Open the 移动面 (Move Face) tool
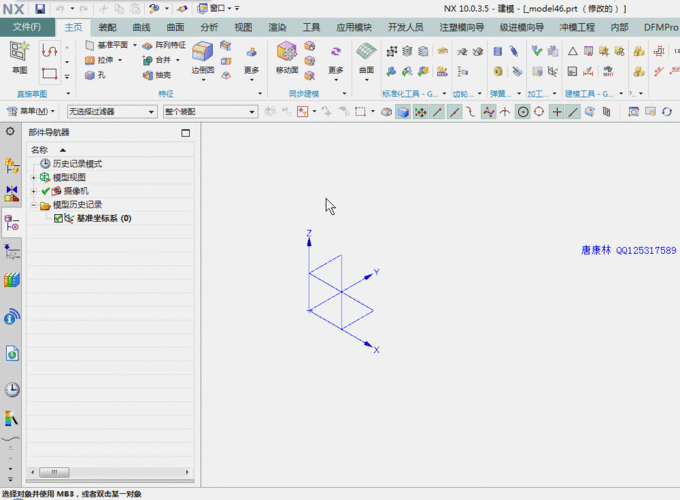 (287, 56)
